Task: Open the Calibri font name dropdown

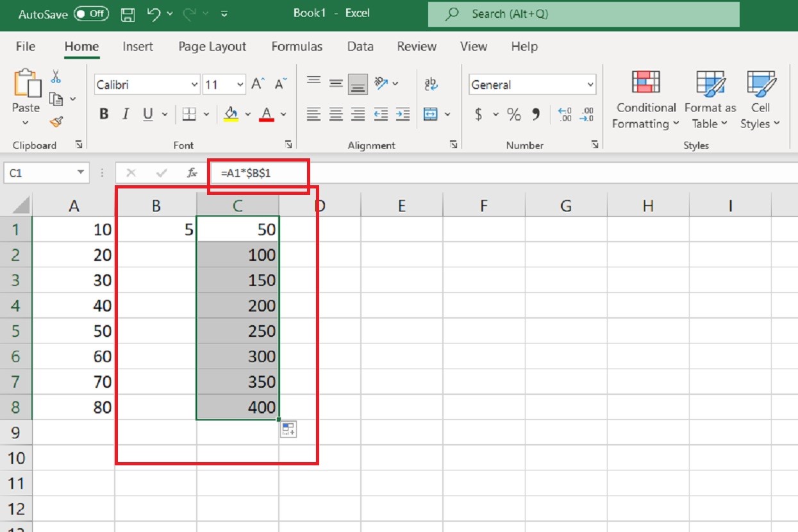Action: 195,85
